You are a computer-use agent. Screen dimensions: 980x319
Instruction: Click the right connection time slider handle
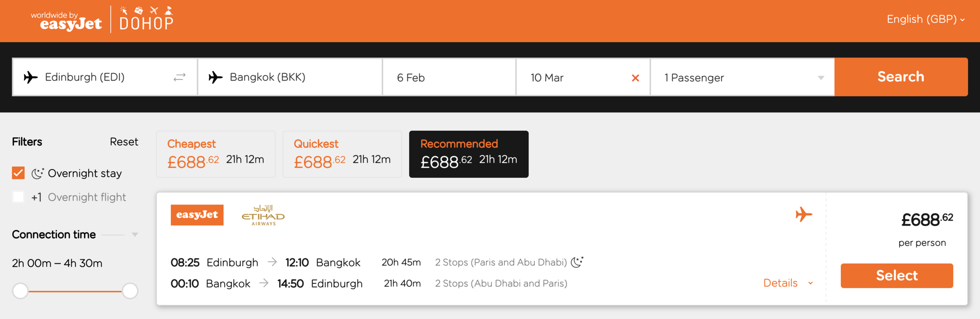(130, 291)
